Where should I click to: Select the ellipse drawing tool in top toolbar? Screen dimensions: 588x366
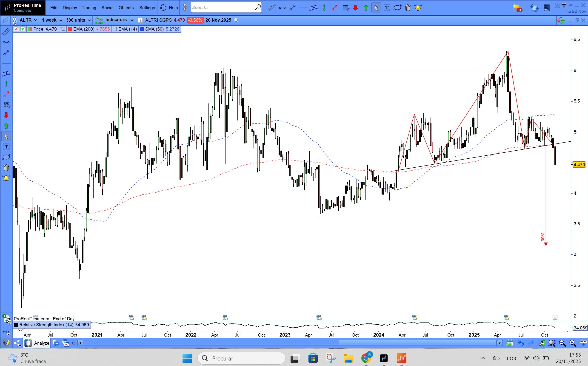click(x=397, y=8)
